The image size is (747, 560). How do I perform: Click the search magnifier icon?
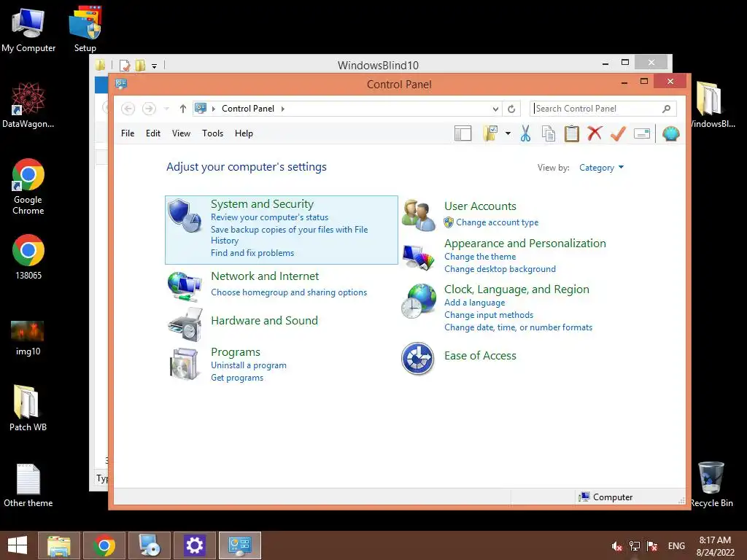point(667,109)
